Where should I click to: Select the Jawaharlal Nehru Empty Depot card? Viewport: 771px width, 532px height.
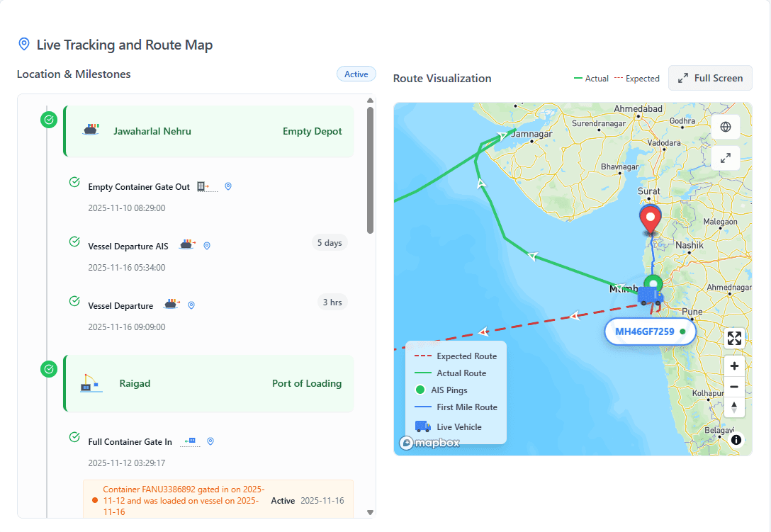coord(208,131)
